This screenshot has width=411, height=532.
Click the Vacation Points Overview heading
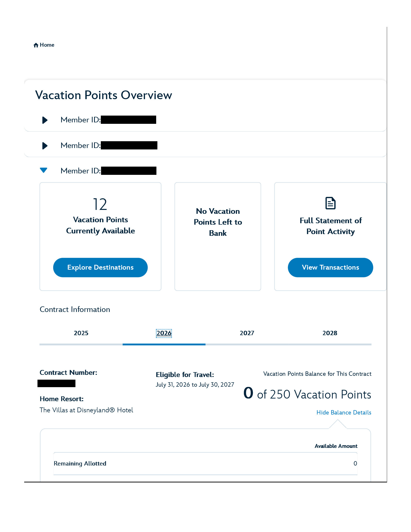[103, 95]
